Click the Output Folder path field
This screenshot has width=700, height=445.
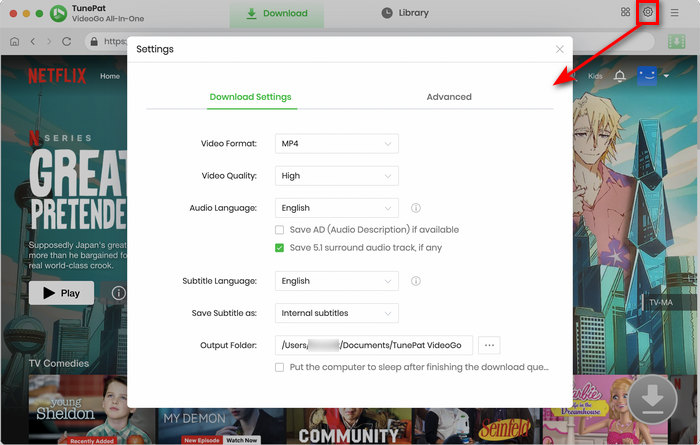(x=374, y=345)
